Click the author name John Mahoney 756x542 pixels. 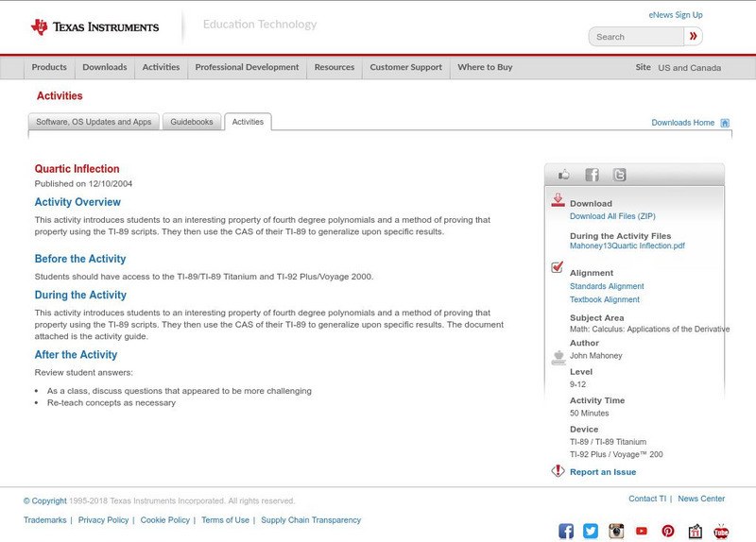coord(596,356)
